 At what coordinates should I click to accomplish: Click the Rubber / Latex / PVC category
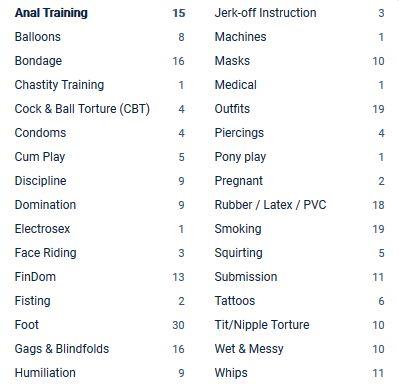click(x=270, y=205)
